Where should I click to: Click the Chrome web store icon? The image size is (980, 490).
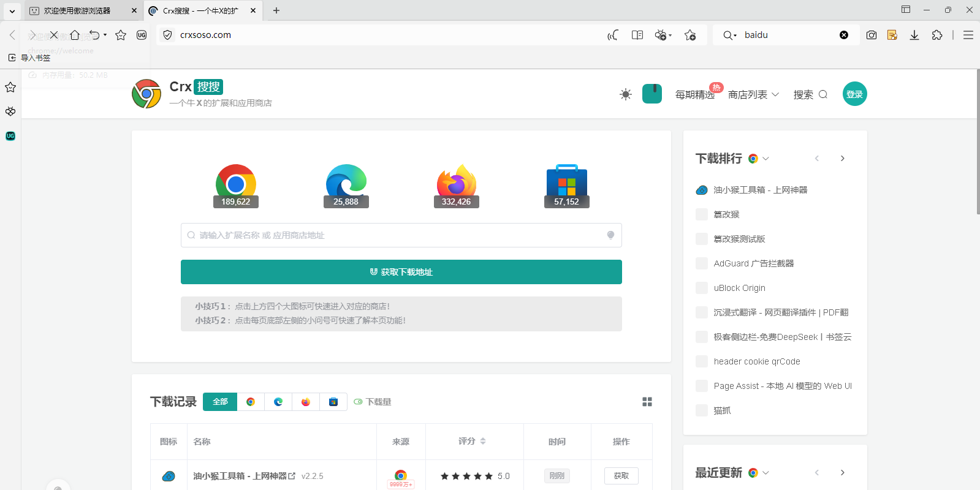(235, 184)
